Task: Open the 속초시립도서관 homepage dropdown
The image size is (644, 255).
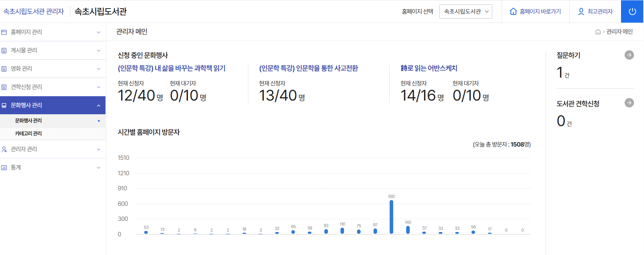Action: (x=466, y=11)
